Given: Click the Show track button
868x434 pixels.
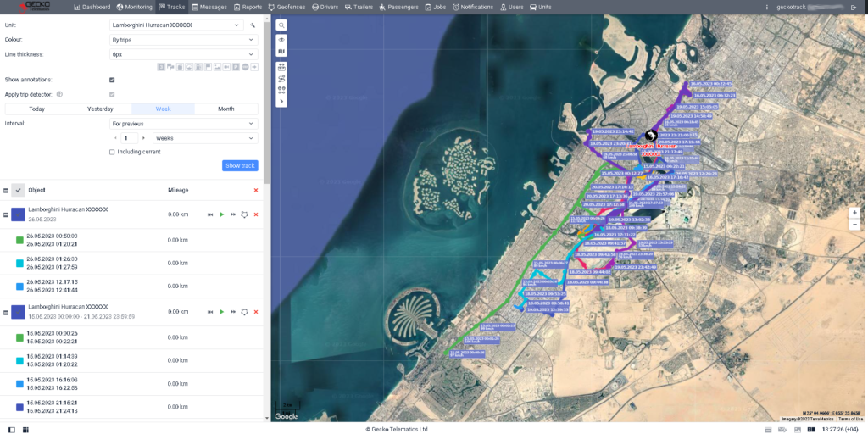Looking at the screenshot, I should [240, 165].
